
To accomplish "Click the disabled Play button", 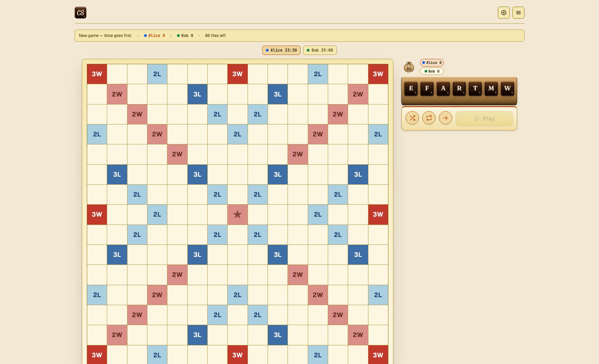I will tap(484, 118).
